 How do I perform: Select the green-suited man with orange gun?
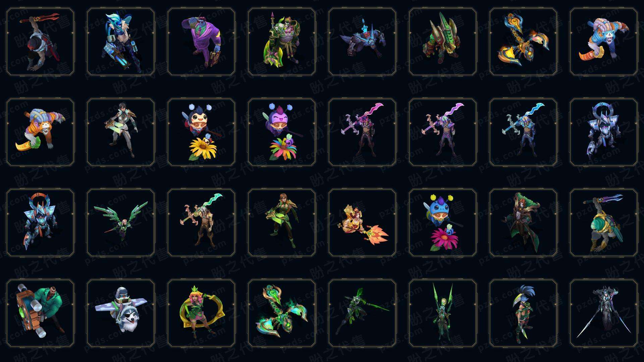(x=40, y=313)
